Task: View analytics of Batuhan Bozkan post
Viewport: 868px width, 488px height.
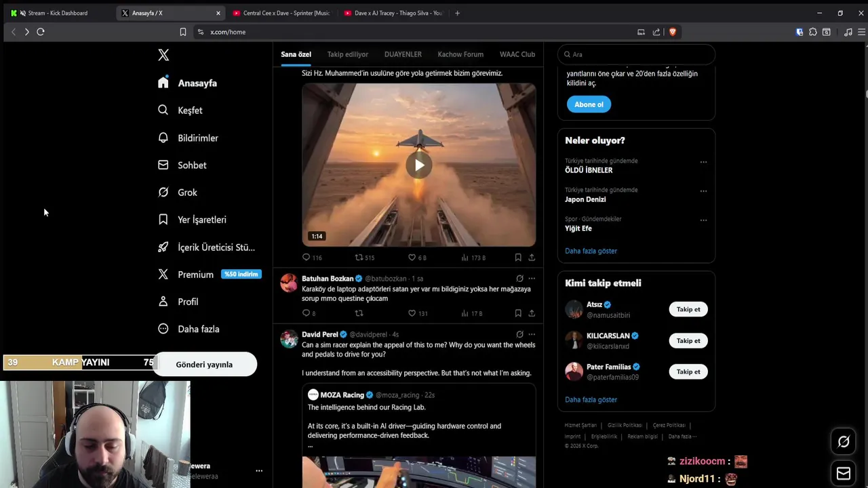Action: pos(472,313)
